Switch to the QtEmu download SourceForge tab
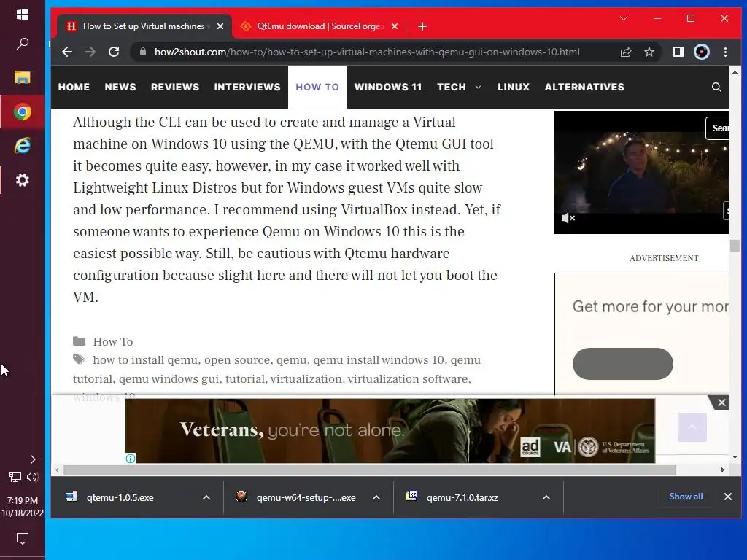The width and height of the screenshot is (747, 560). (319, 26)
